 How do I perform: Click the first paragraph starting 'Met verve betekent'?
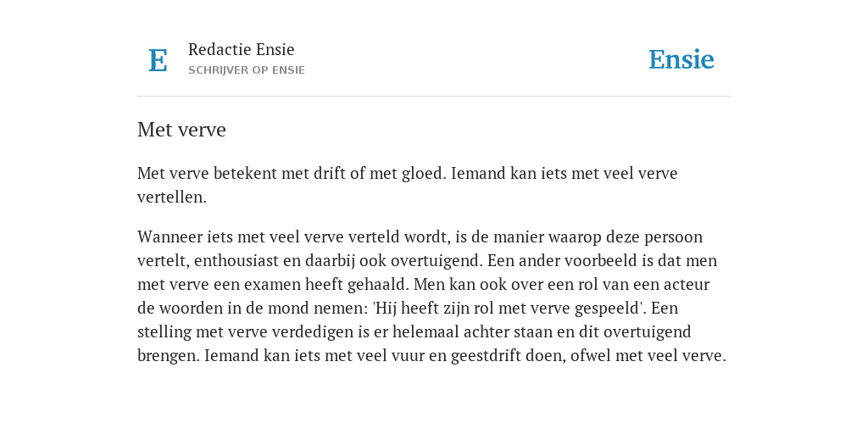point(408,185)
